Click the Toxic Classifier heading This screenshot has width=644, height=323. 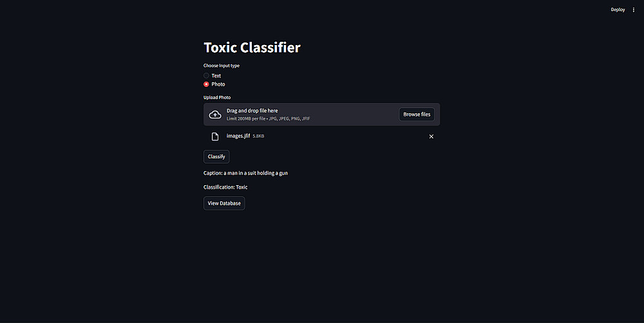(x=252, y=48)
